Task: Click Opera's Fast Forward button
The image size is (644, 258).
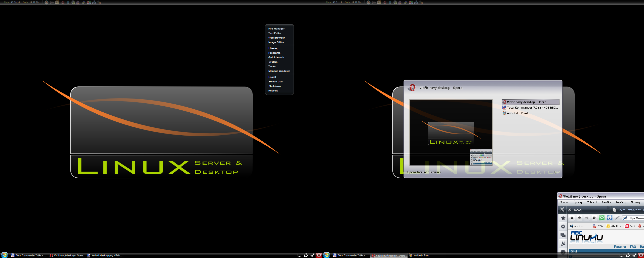Action: pos(594,218)
